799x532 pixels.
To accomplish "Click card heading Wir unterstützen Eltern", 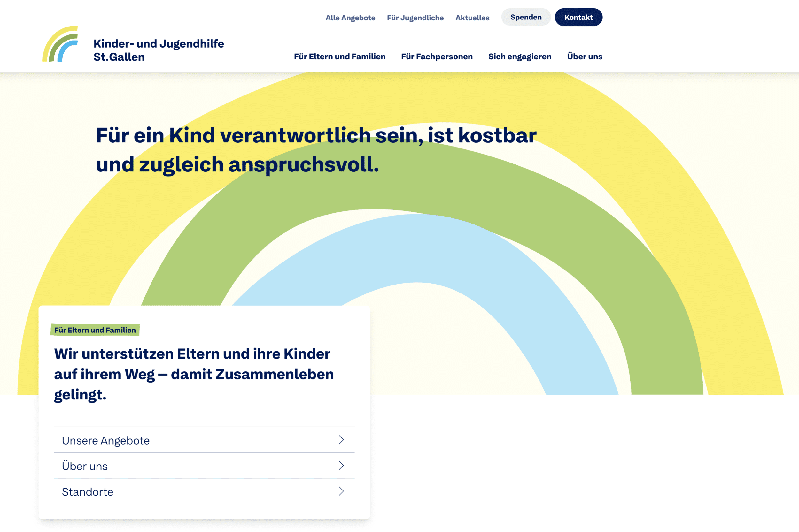I will pyautogui.click(x=194, y=374).
